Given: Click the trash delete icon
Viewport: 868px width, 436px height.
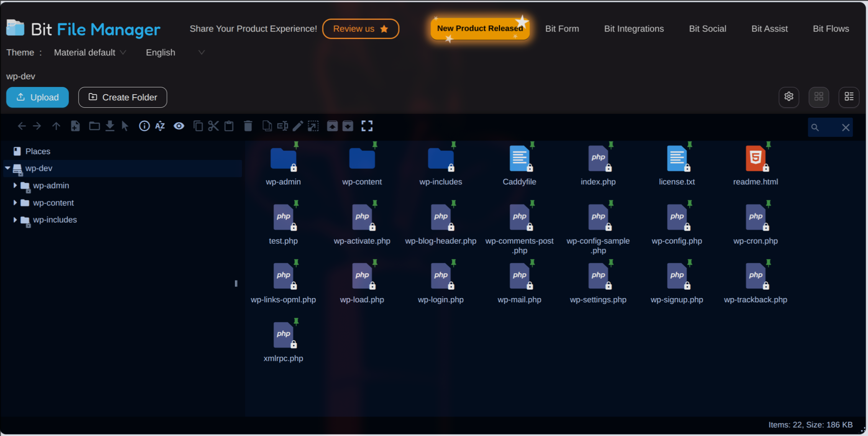Looking at the screenshot, I should point(248,126).
